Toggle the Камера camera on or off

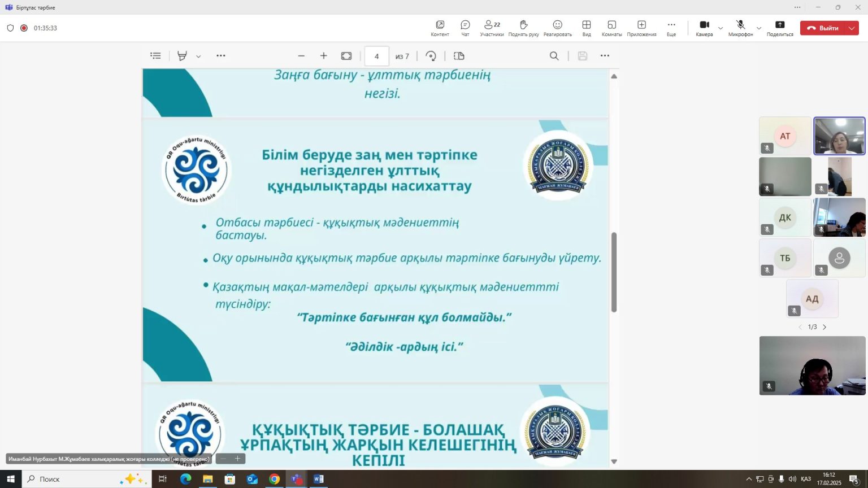click(704, 28)
